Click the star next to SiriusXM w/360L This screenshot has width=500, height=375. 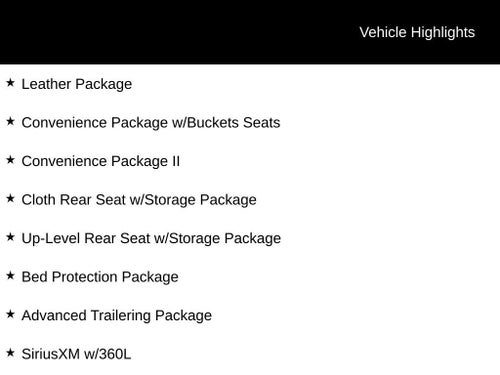(10, 353)
